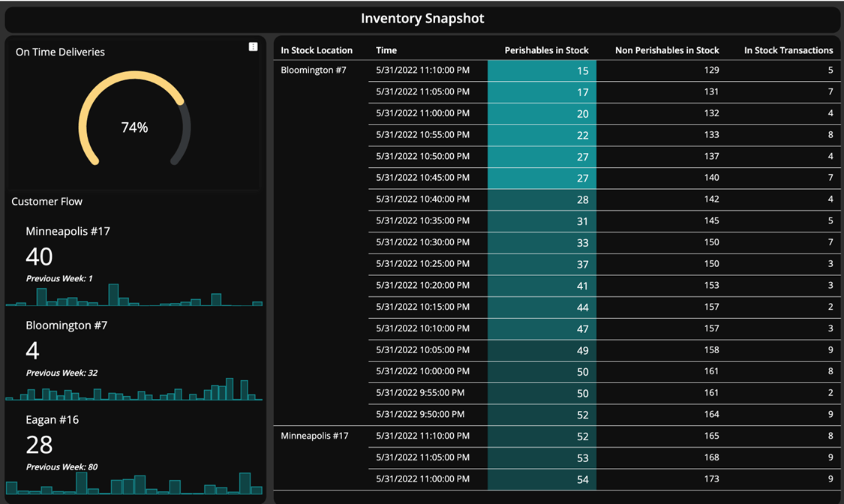Image resolution: width=844 pixels, height=504 pixels.
Task: Select the Minneapolis #17 location group in table
Action: [x=314, y=436]
